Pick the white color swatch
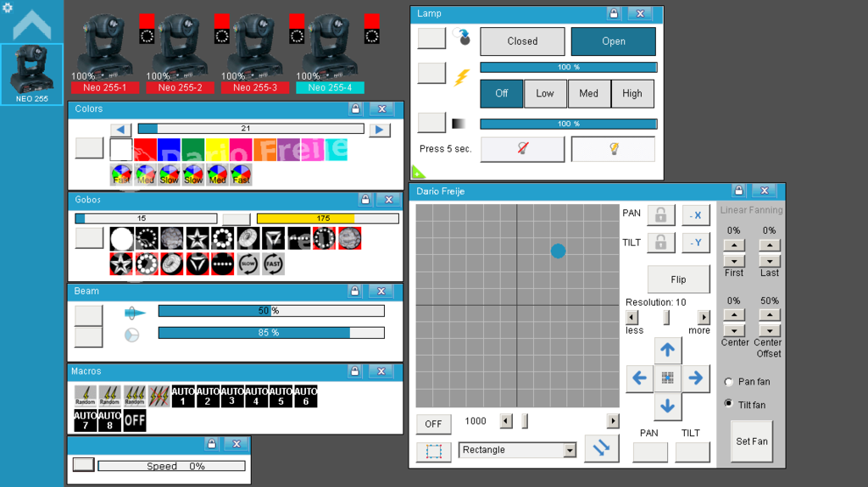The image size is (868, 487). (x=120, y=149)
